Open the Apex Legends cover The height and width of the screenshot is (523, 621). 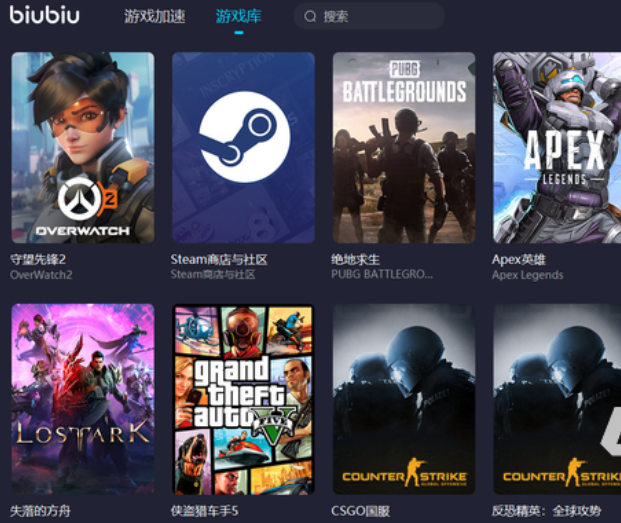557,148
